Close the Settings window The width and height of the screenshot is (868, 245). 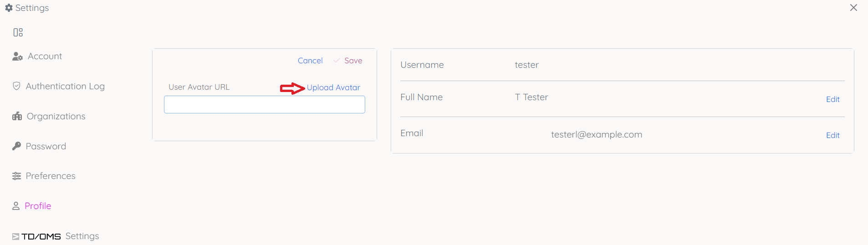(853, 8)
